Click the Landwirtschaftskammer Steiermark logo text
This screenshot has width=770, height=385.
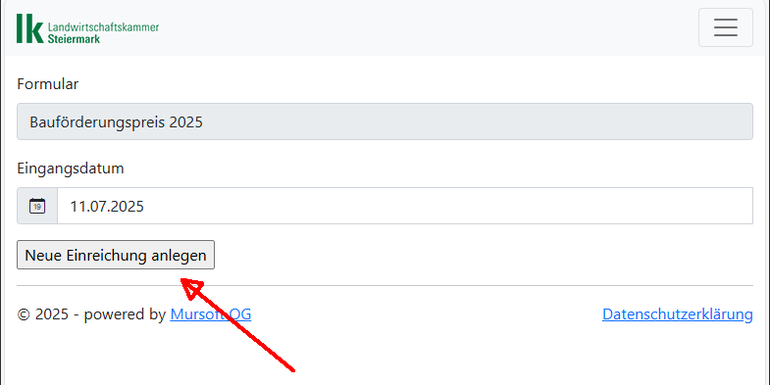pyautogui.click(x=103, y=32)
